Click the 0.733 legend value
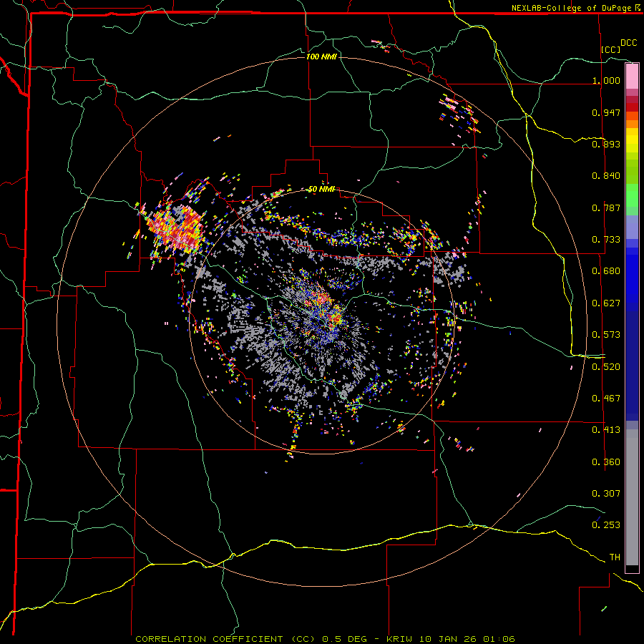Image resolution: width=644 pixels, height=644 pixels. pos(606,240)
